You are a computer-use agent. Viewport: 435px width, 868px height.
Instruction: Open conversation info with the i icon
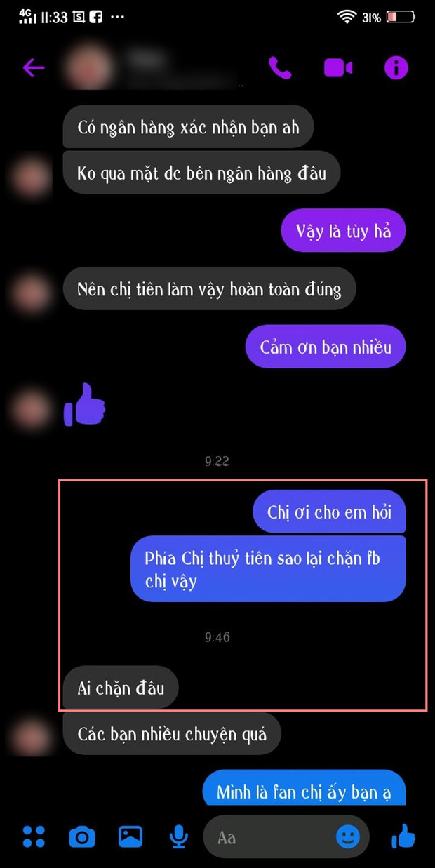pyautogui.click(x=396, y=68)
